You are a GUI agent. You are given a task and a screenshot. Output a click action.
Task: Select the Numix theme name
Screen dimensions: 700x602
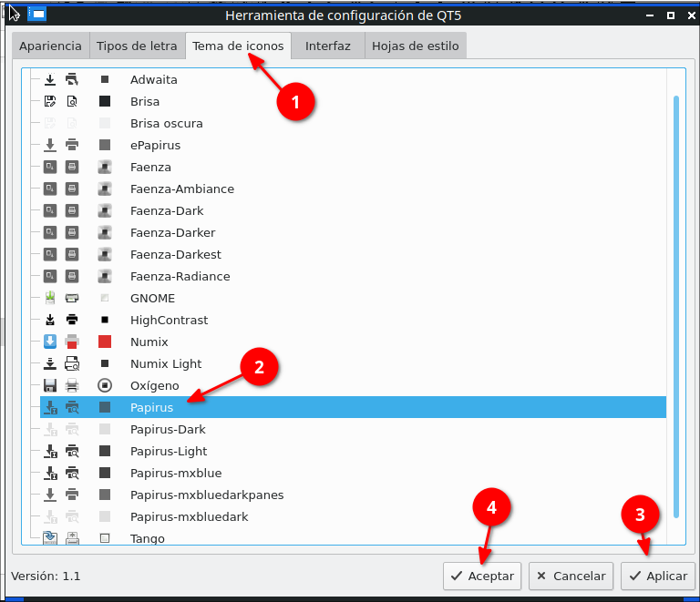[x=149, y=342]
